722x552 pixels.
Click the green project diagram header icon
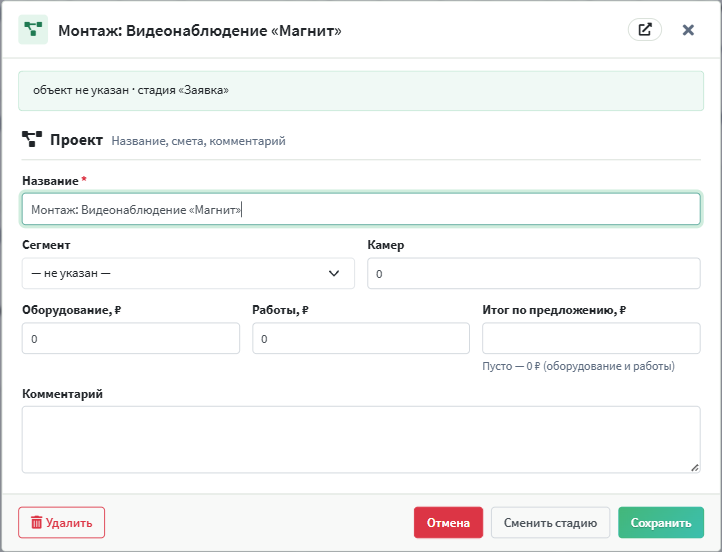pyautogui.click(x=33, y=29)
